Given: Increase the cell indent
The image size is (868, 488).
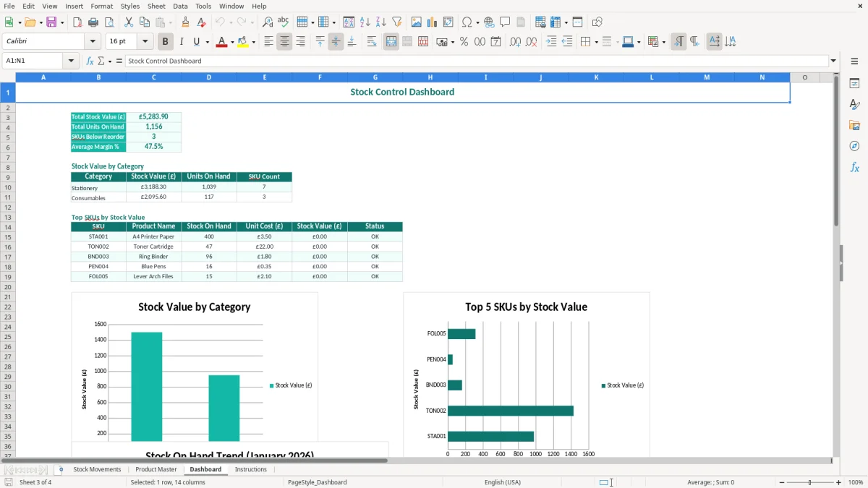Looking at the screenshot, I should point(551,42).
